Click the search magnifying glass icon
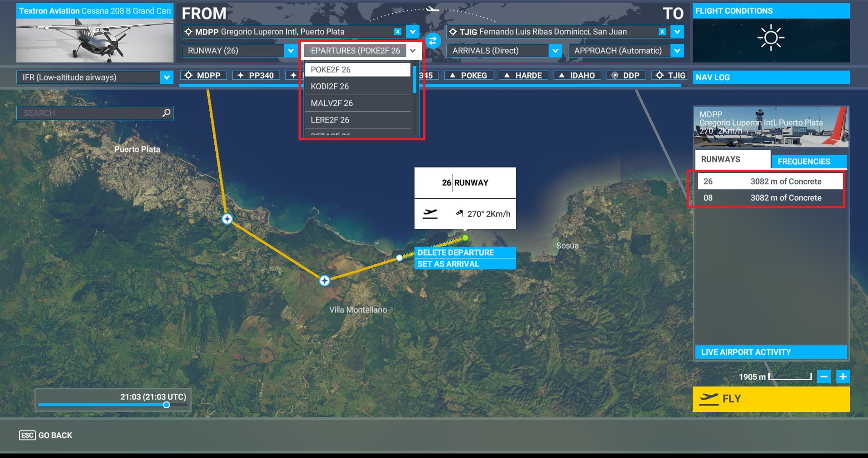 tap(166, 113)
